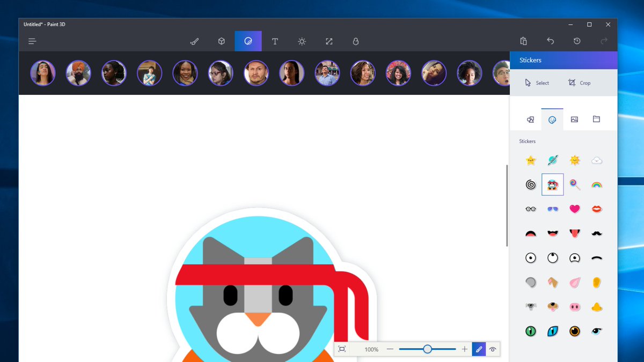Open the History timeline
This screenshot has height=362, width=644.
coord(577,41)
